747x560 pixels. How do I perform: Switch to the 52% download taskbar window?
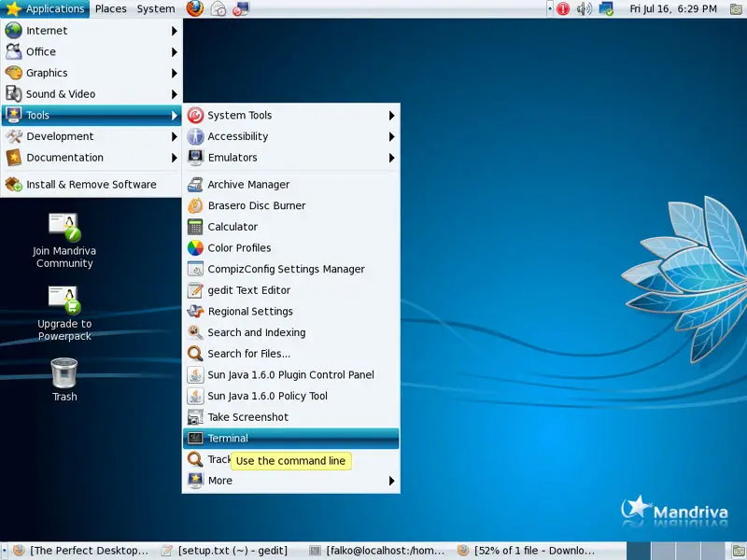pyautogui.click(x=526, y=551)
